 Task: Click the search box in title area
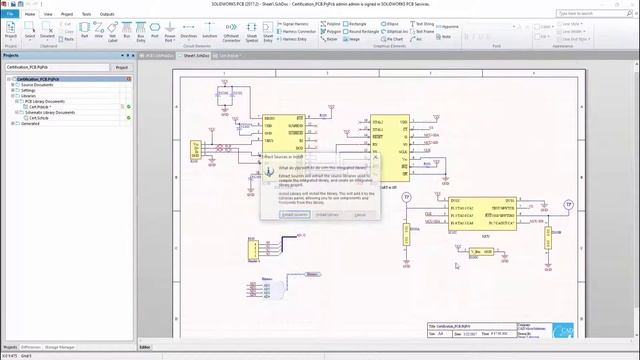click(x=594, y=13)
